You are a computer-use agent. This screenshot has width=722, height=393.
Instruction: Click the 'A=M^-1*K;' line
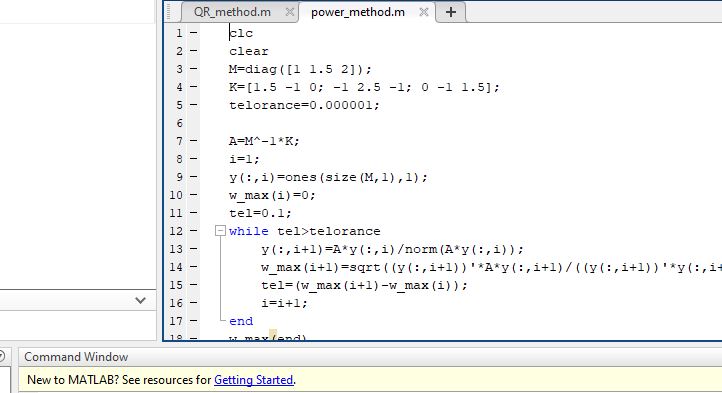click(264, 141)
